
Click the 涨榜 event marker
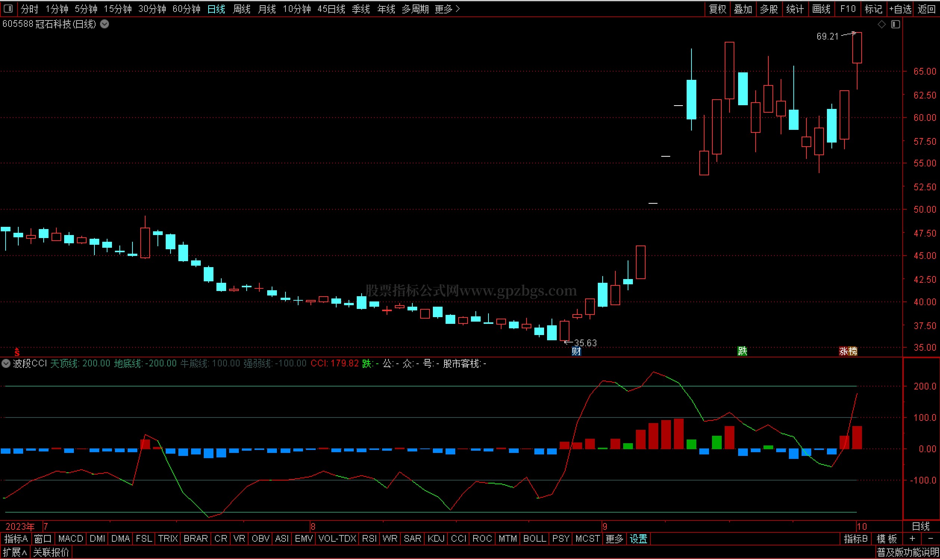tap(848, 352)
